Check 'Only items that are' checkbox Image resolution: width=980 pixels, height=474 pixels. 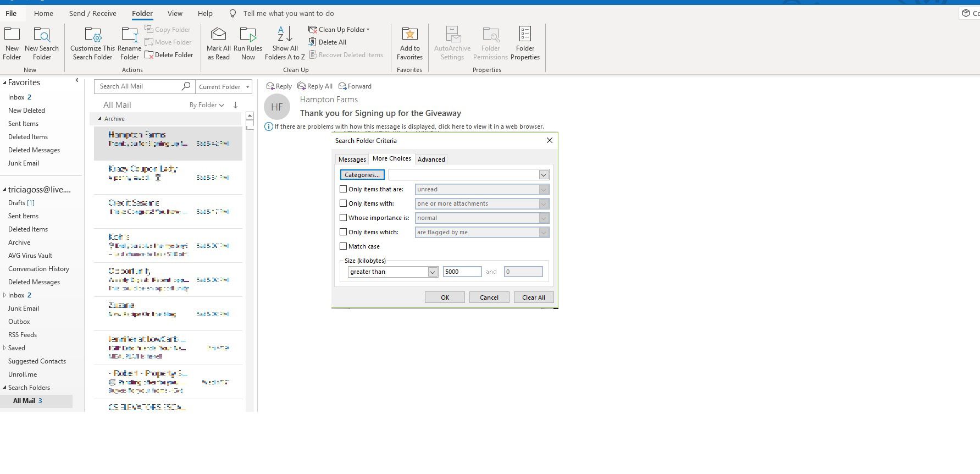coord(344,189)
